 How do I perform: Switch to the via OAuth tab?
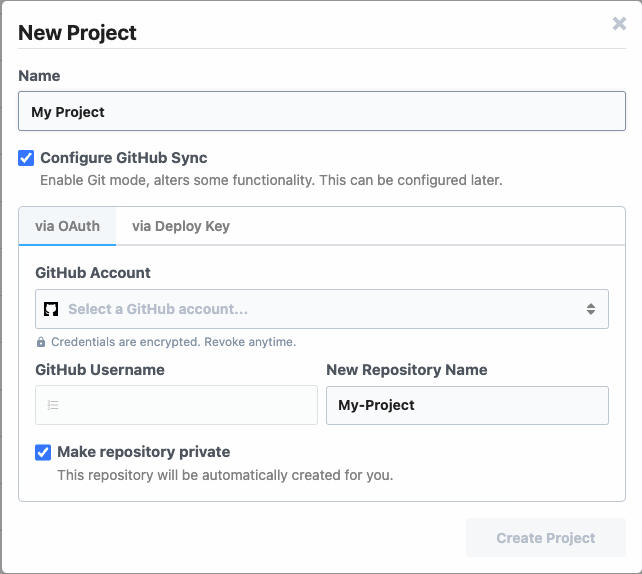67,226
